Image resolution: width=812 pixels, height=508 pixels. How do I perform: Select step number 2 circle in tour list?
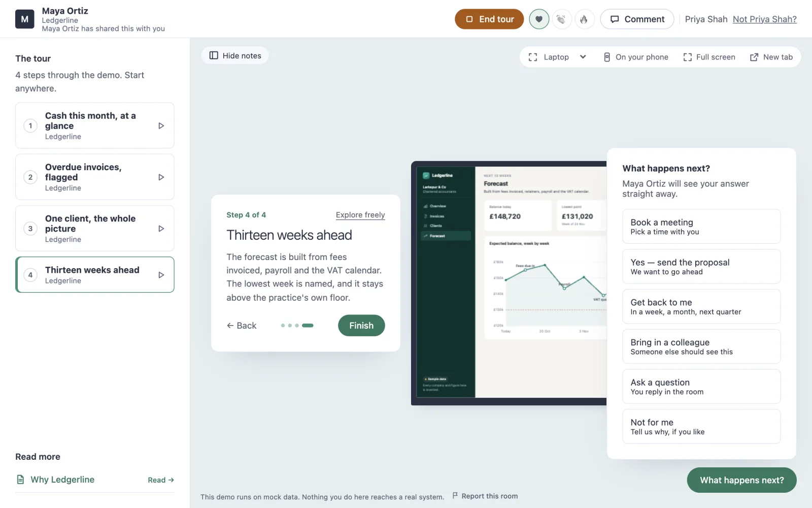(30, 177)
